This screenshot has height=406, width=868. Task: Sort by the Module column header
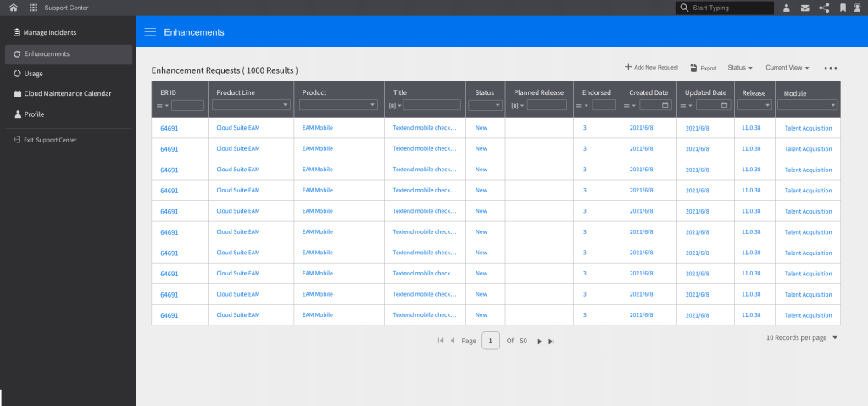[795, 93]
